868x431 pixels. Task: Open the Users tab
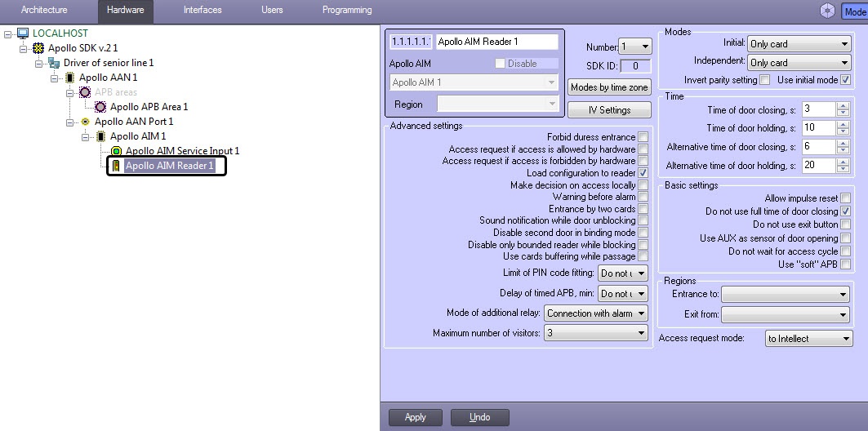pyautogui.click(x=272, y=10)
